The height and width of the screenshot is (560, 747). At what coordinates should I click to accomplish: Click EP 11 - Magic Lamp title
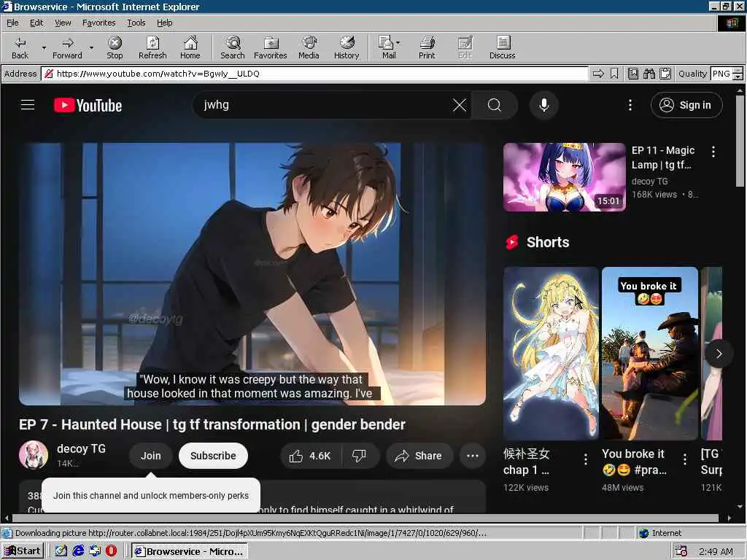[662, 157]
